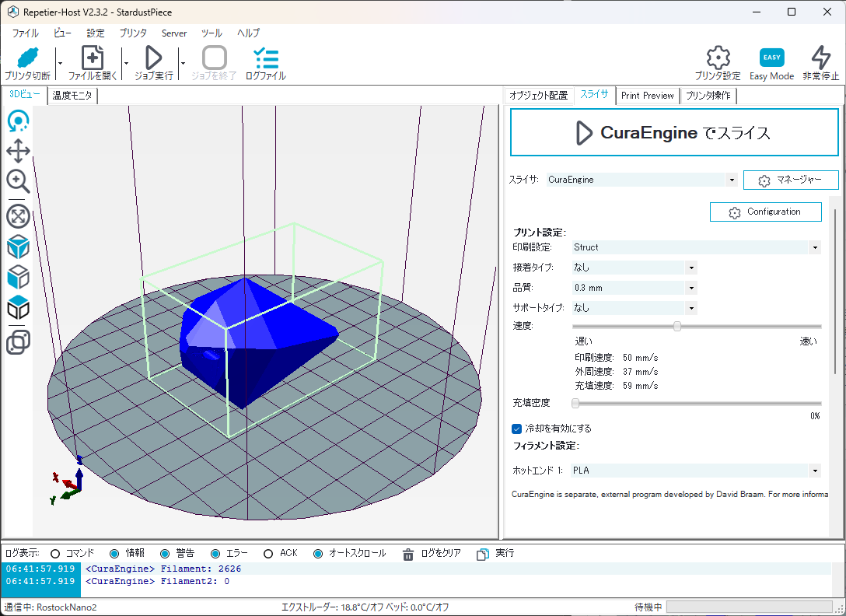Switch to the プリンタ操作 tab
Screen dimensions: 846x616
[708, 96]
